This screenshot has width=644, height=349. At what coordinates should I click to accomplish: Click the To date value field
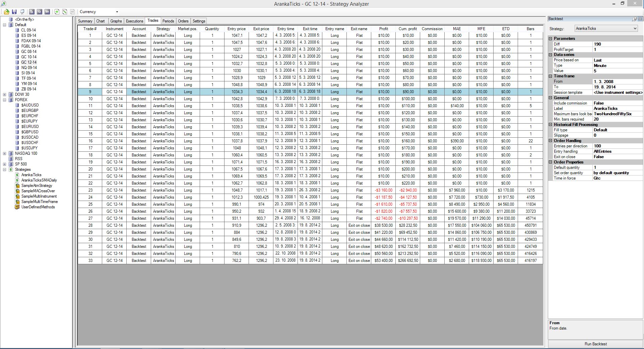(618, 87)
